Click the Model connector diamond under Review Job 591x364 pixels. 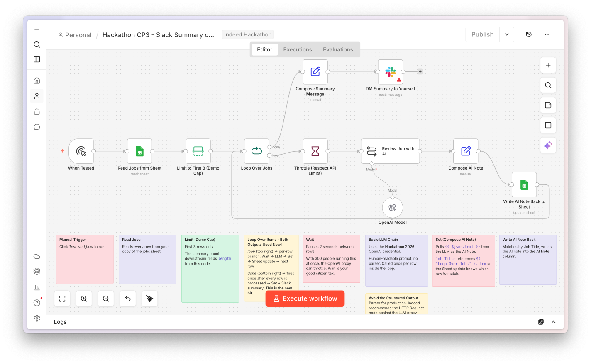click(x=372, y=164)
